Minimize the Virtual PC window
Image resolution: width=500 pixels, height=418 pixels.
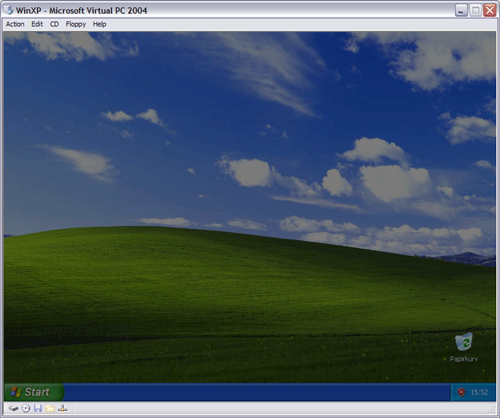tap(461, 11)
